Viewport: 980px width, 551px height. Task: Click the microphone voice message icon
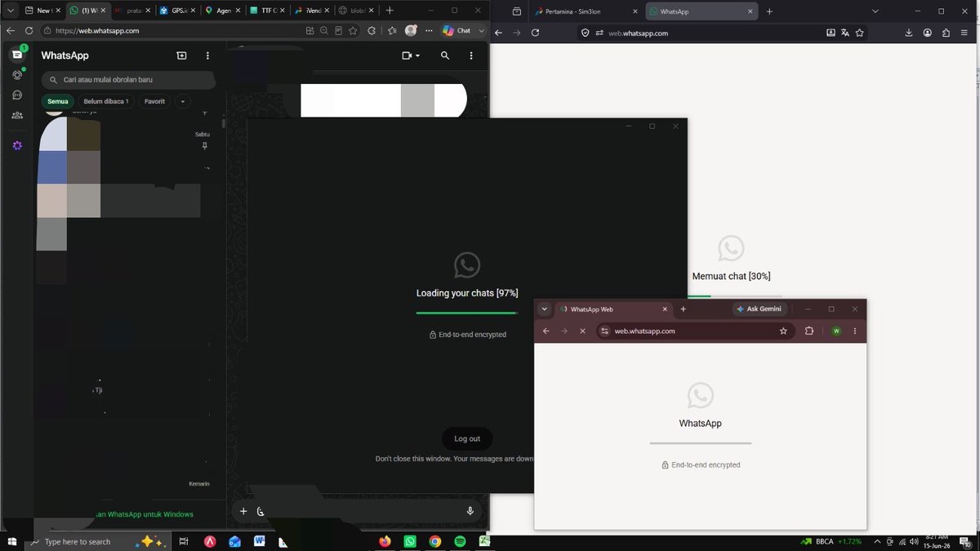[470, 511]
